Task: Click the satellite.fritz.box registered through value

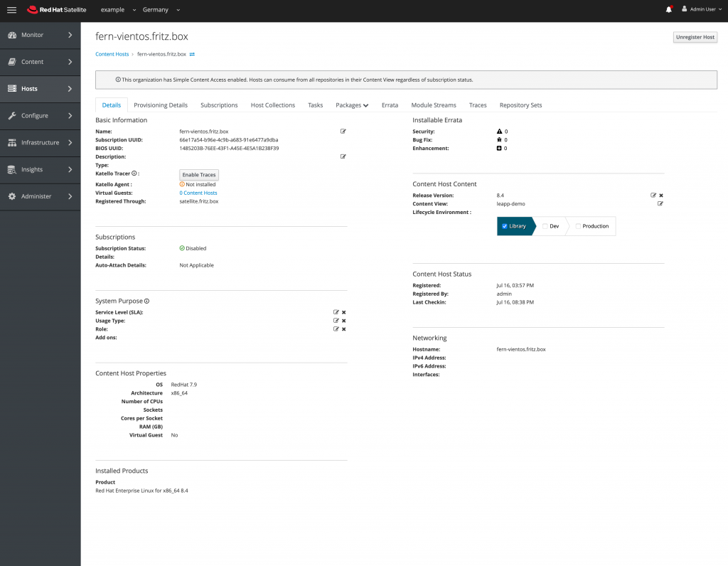Action: [199, 201]
